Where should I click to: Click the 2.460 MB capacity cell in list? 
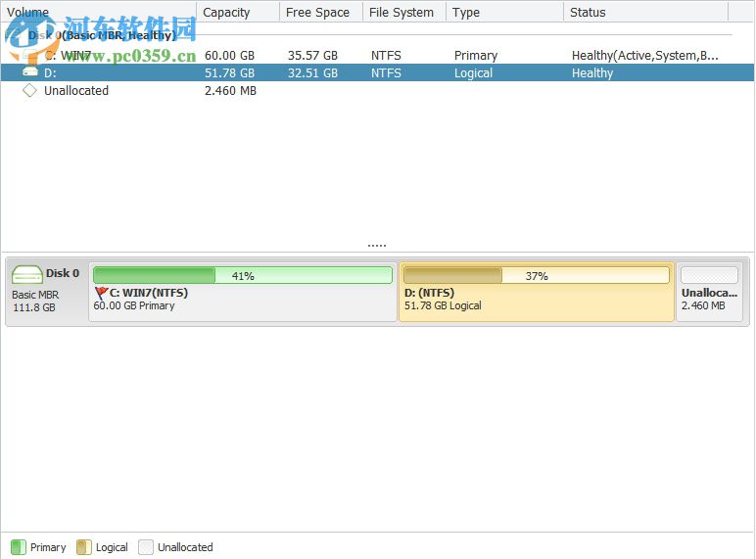[230, 91]
